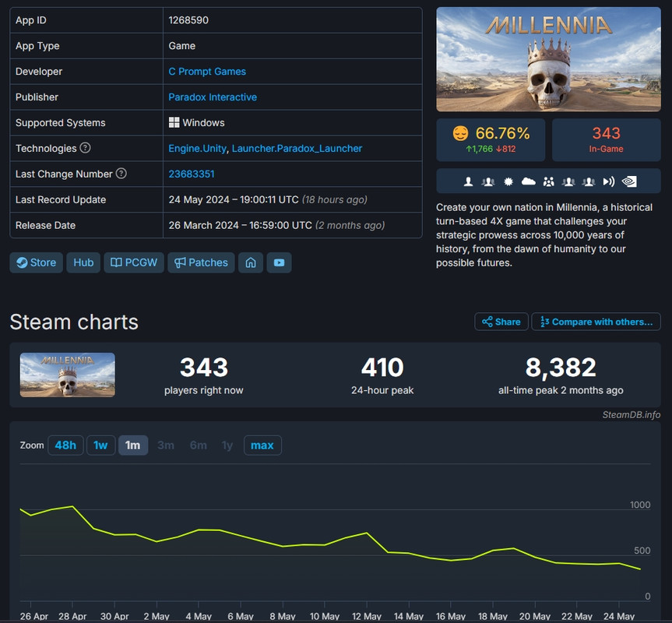This screenshot has width=672, height=623.
Task: Open the Launcher.Paradox_Launcher link
Action: 297,149
